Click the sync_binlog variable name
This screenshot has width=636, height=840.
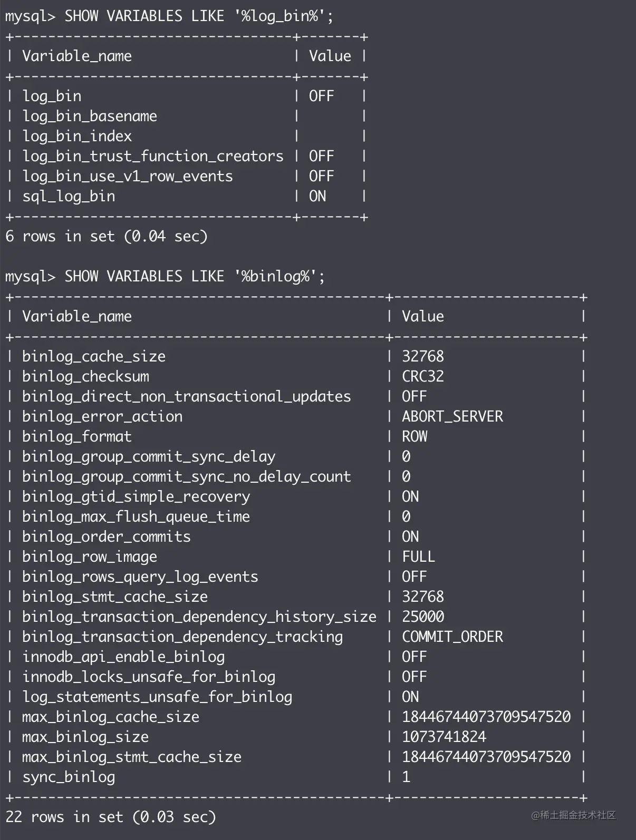point(69,777)
